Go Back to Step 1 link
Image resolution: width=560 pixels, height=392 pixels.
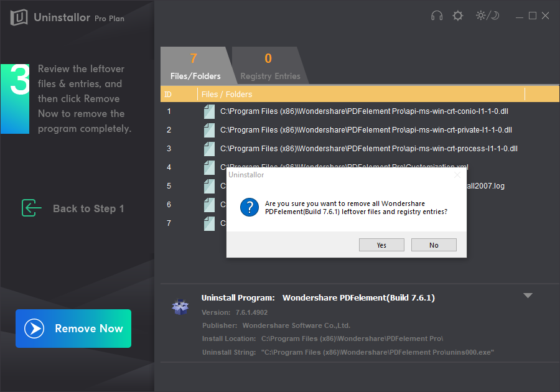point(88,208)
